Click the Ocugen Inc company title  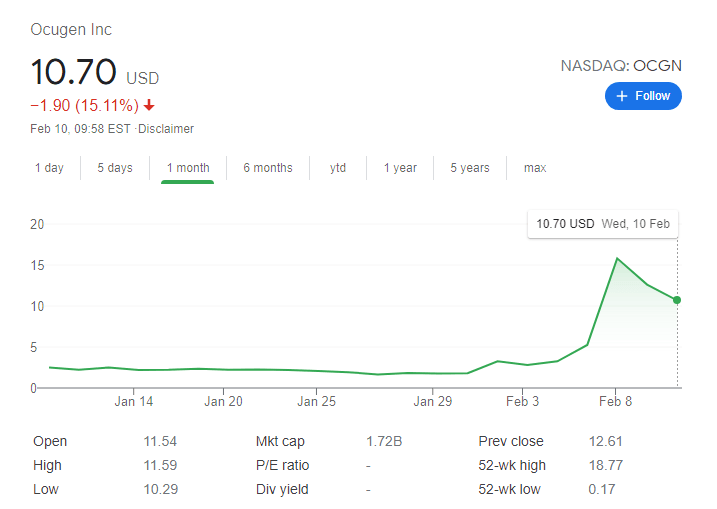click(x=71, y=30)
